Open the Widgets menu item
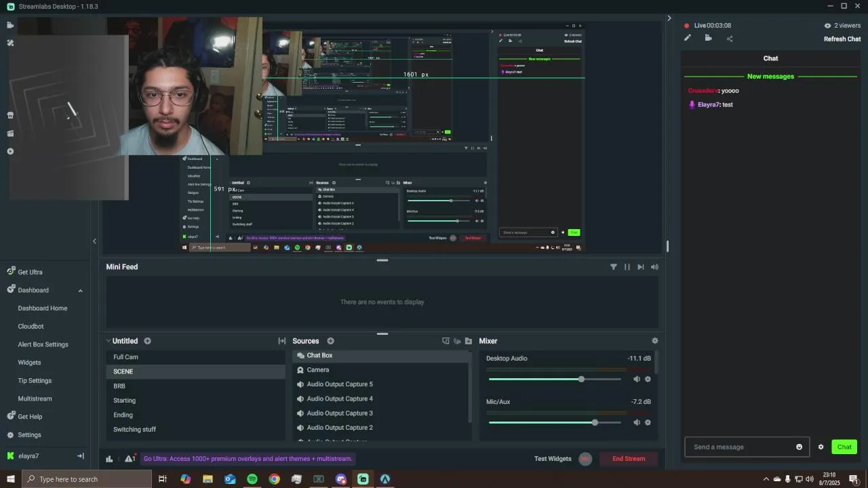The height and width of the screenshot is (488, 868). click(29, 363)
